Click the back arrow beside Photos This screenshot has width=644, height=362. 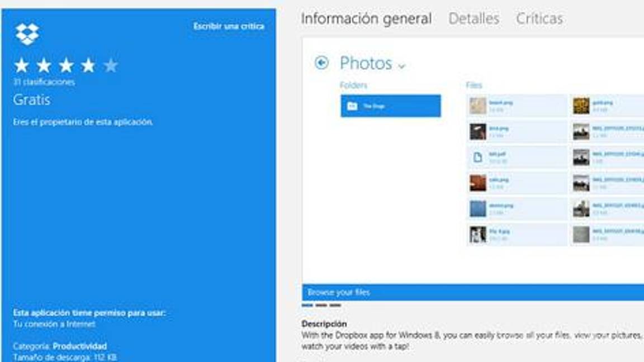pyautogui.click(x=321, y=63)
